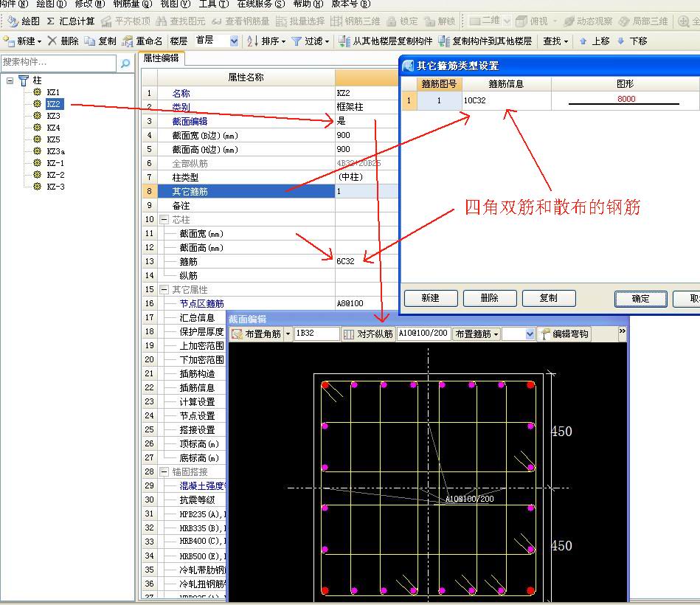Open 查看钢筋量 rebar quantity view
Viewport: 700px width, 605px height.
pos(240,21)
